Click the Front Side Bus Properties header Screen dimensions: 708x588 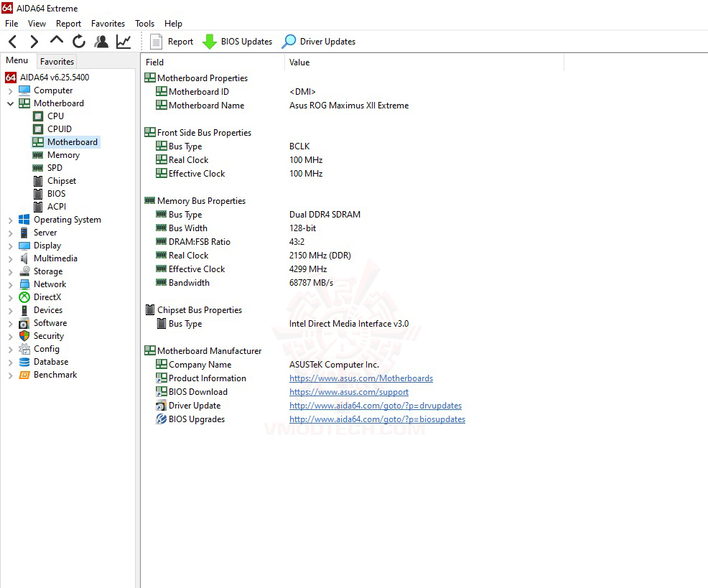pos(197,133)
